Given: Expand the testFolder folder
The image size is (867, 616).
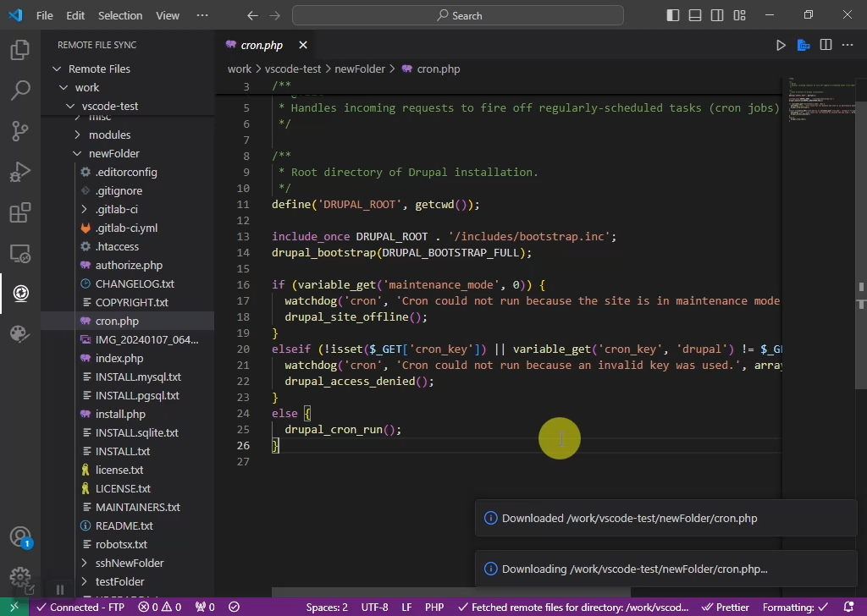Looking at the screenshot, I should pyautogui.click(x=84, y=582).
